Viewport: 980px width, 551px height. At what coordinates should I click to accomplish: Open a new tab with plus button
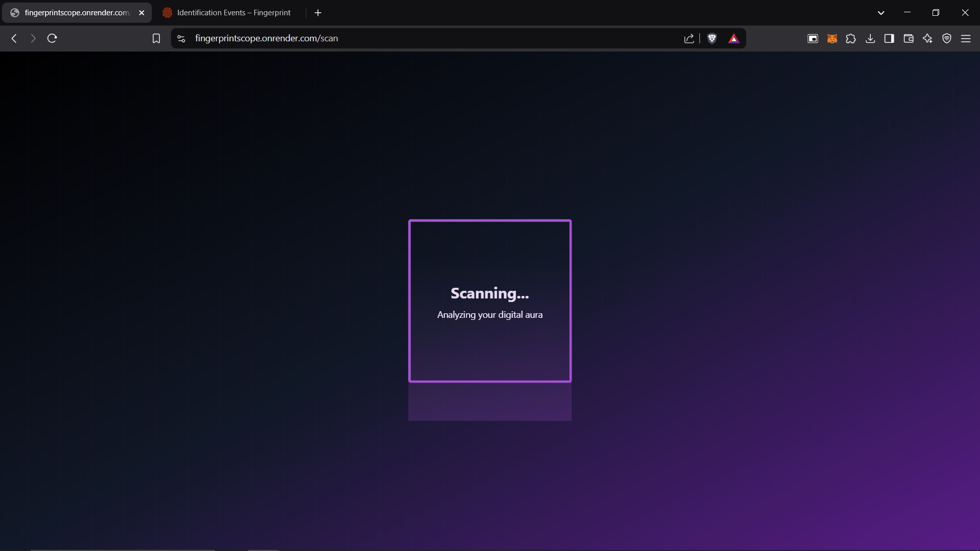(318, 13)
